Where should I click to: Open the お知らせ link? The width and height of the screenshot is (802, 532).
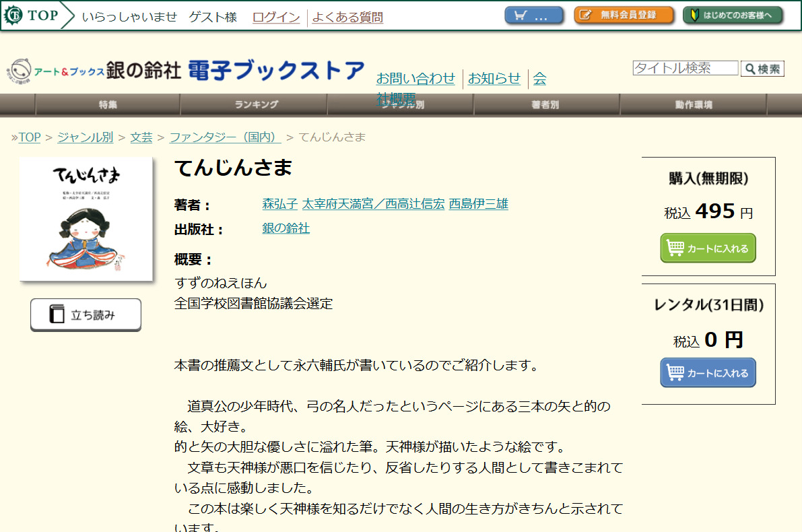tap(494, 78)
